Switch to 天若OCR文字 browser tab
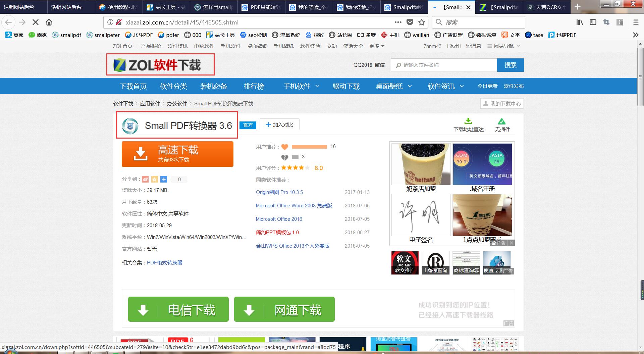644x354 pixels. [x=546, y=7]
